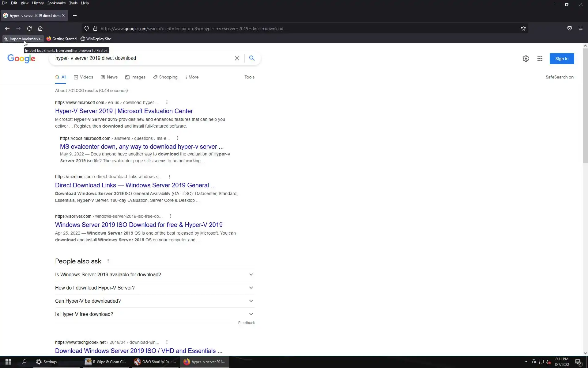Bookmark this page with star icon
This screenshot has height=368, width=588.
523,29
